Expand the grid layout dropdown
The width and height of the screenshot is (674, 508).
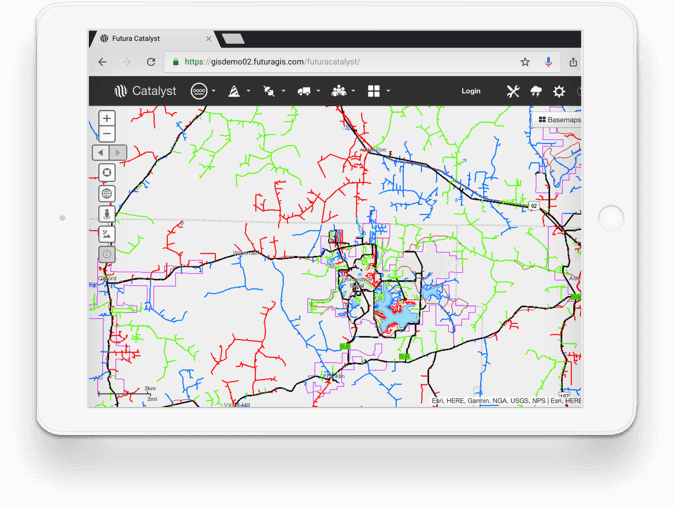378,91
